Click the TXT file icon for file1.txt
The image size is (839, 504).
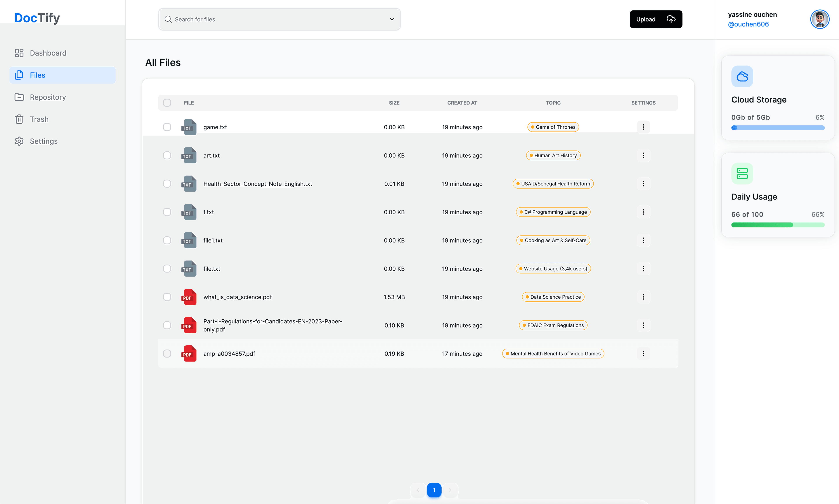point(189,240)
